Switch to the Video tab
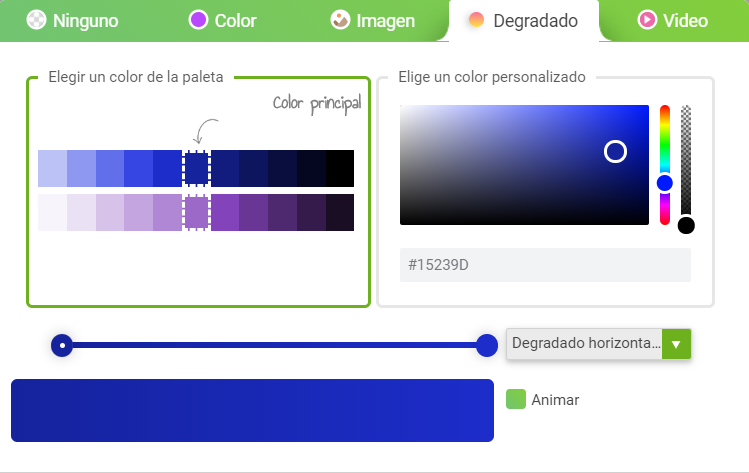 673,21
